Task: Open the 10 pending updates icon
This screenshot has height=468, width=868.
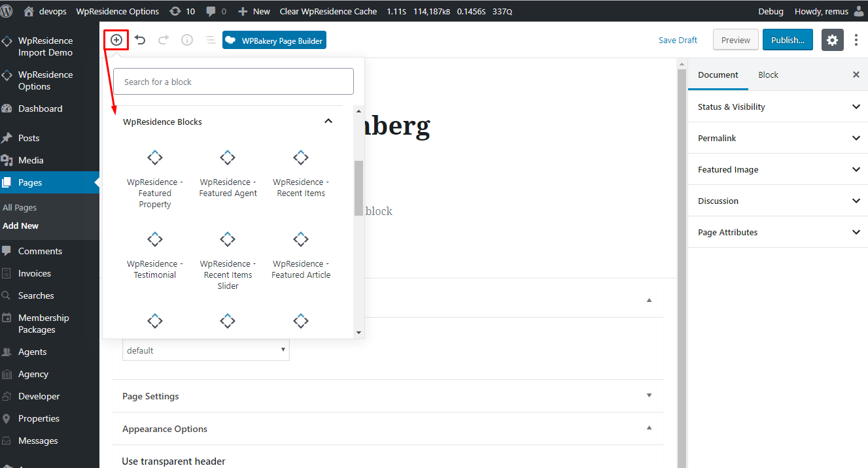Action: [182, 11]
